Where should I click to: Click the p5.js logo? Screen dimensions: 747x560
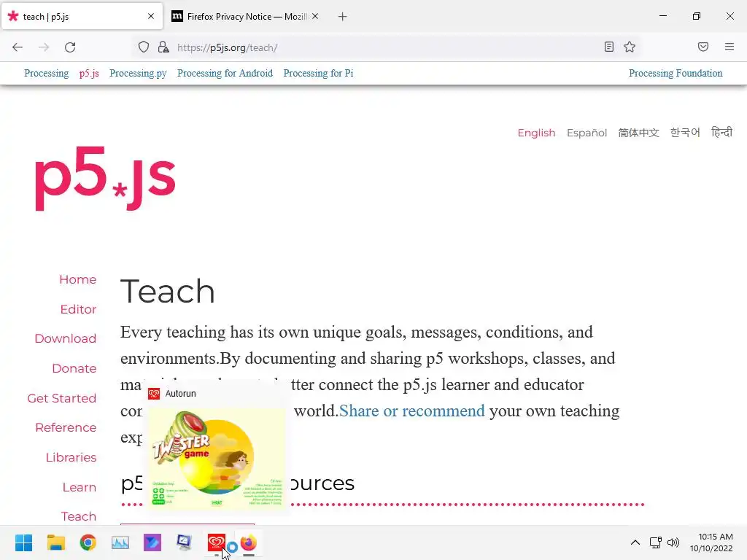click(105, 178)
